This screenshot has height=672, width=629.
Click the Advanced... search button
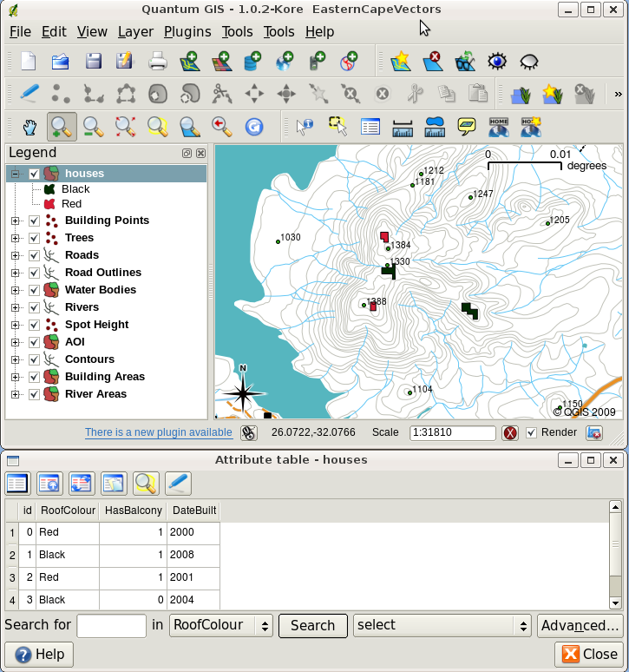[x=579, y=625]
